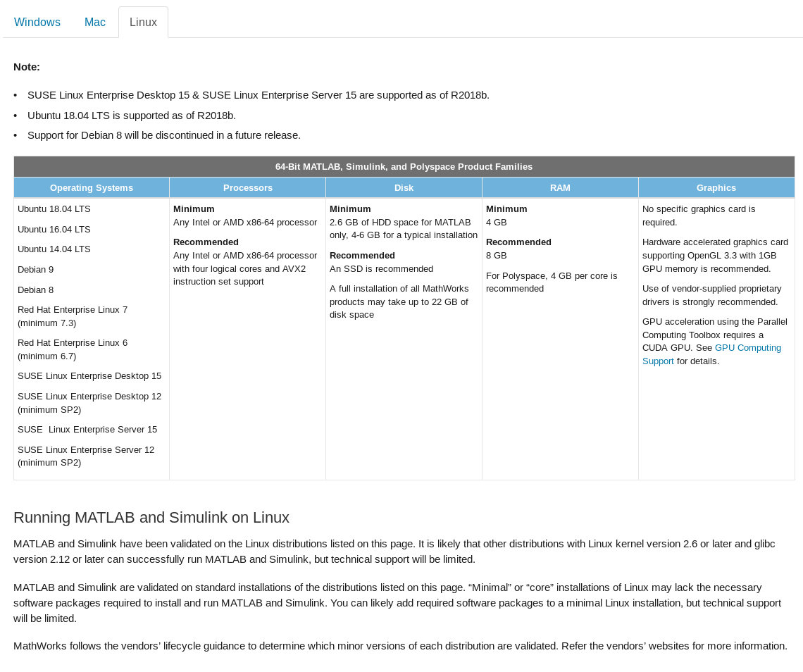
Task: Click the Note: heading
Action: coord(27,67)
